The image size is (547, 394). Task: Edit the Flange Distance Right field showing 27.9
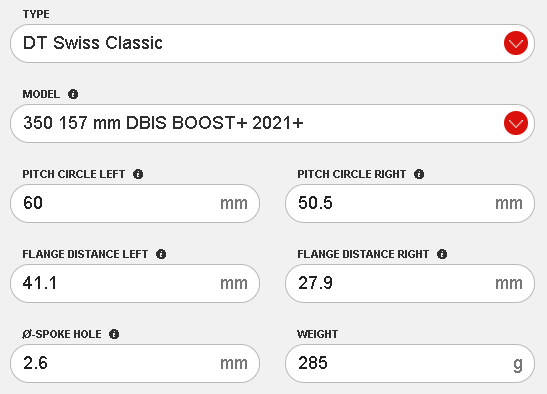tap(410, 283)
